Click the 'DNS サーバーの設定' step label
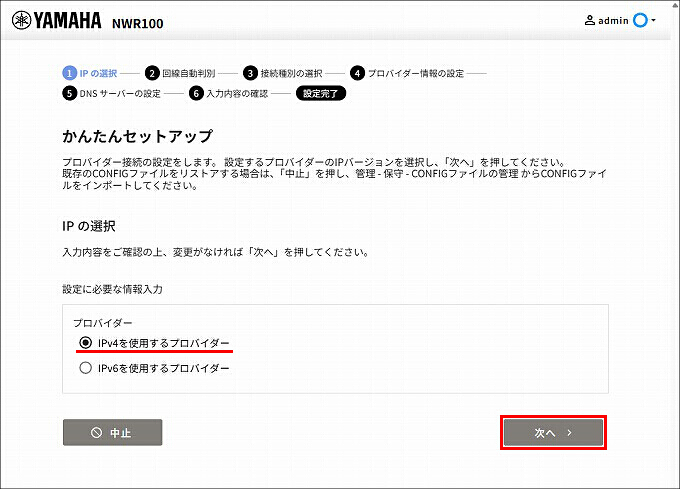Viewport: 680px width, 489px height. pyautogui.click(x=120, y=93)
